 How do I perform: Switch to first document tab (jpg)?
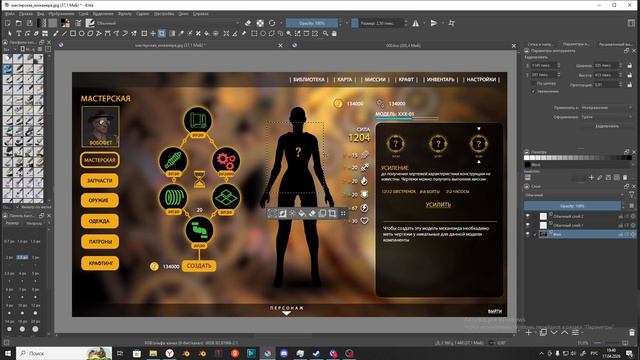point(171,45)
